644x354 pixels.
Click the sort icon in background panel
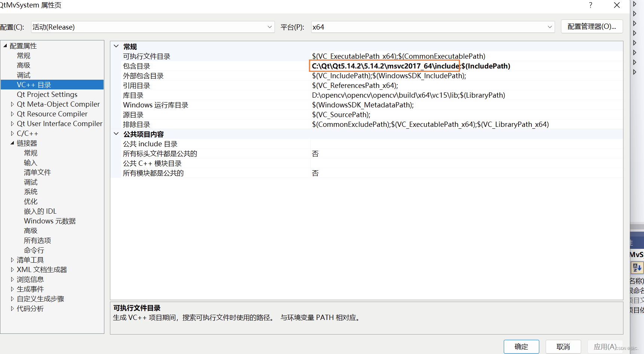(637, 268)
